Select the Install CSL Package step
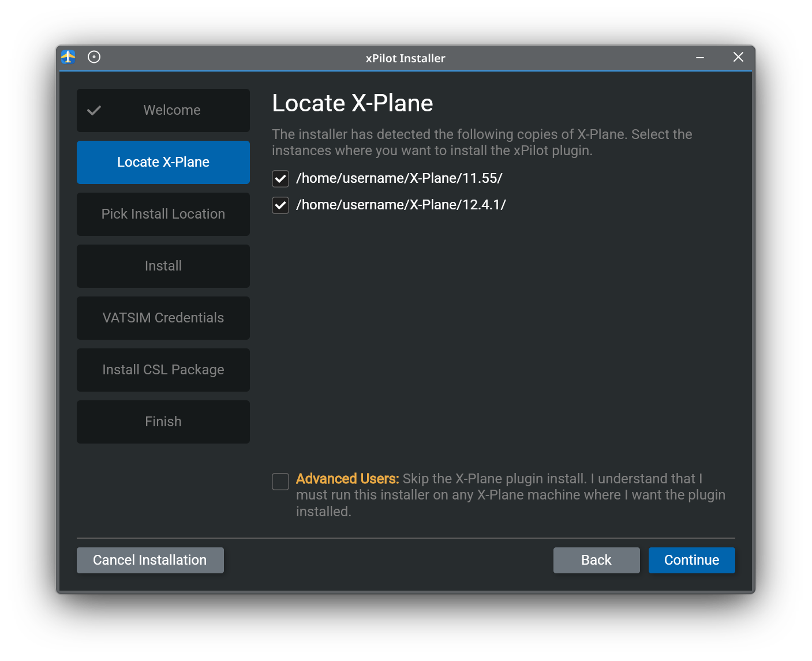The height and width of the screenshot is (661, 812). pyautogui.click(x=163, y=370)
